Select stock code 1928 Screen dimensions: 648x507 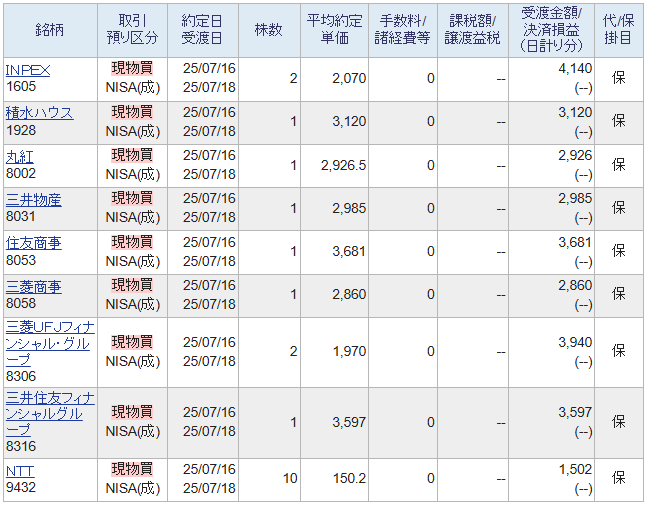point(21,131)
